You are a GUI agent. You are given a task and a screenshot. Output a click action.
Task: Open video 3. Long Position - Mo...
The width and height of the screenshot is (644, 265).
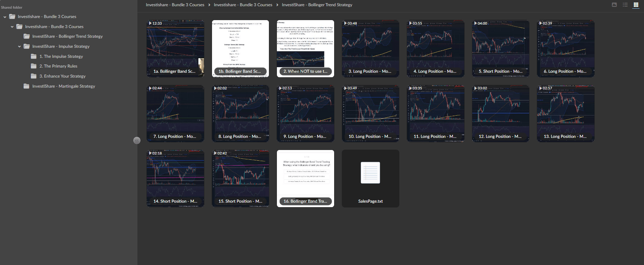(x=371, y=48)
